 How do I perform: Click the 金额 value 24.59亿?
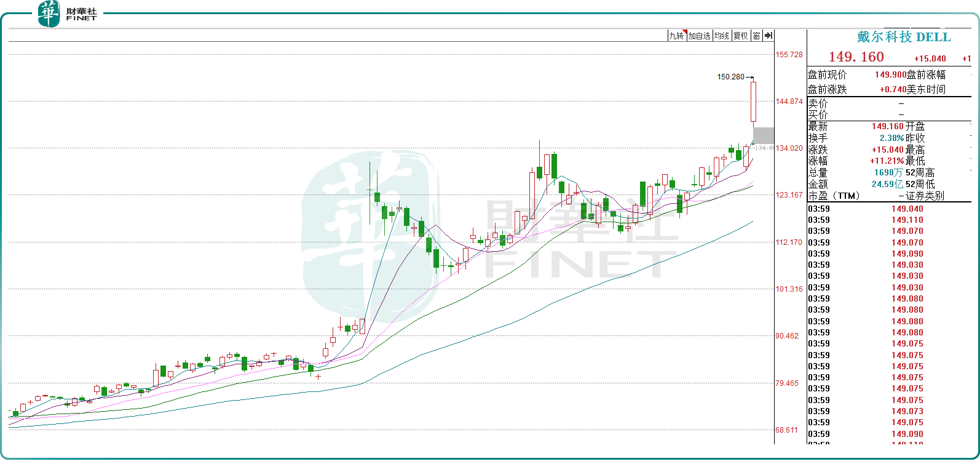coord(888,184)
